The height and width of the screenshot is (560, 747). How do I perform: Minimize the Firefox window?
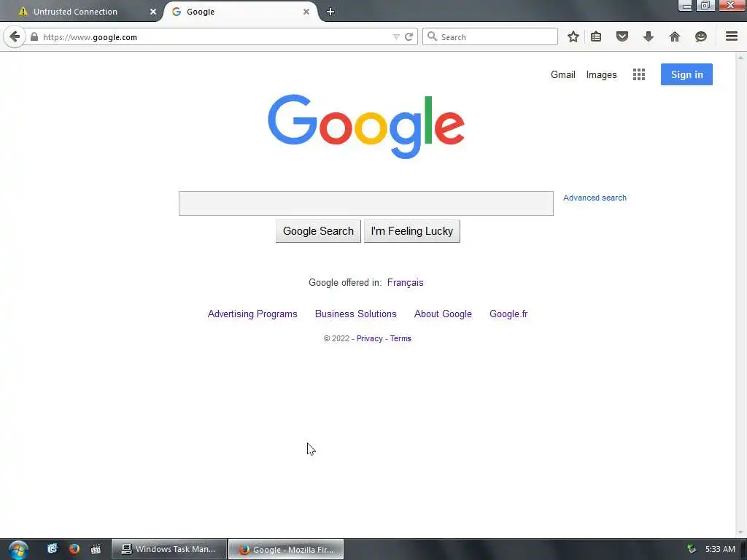tap(686, 6)
